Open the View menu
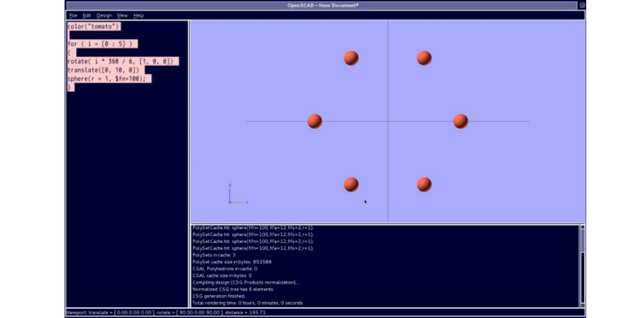This screenshot has width=644, height=318. (122, 15)
